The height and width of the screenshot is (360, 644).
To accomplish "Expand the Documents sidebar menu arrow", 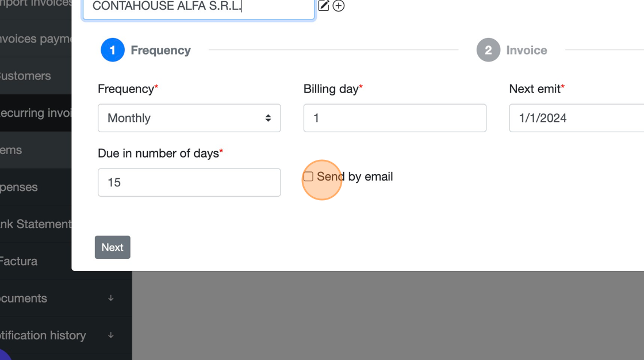I will point(111,298).
